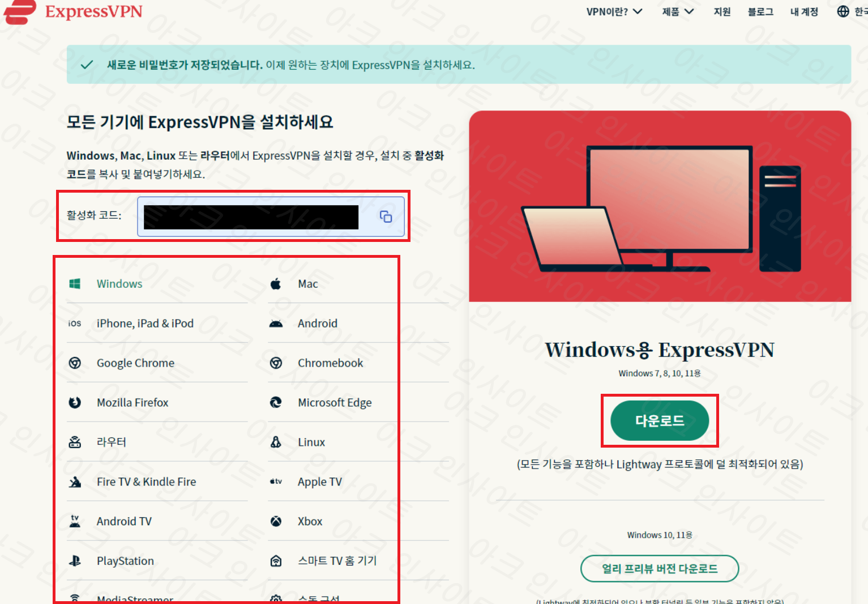868x604 pixels.
Task: Open the language selector globe icon
Action: click(843, 11)
